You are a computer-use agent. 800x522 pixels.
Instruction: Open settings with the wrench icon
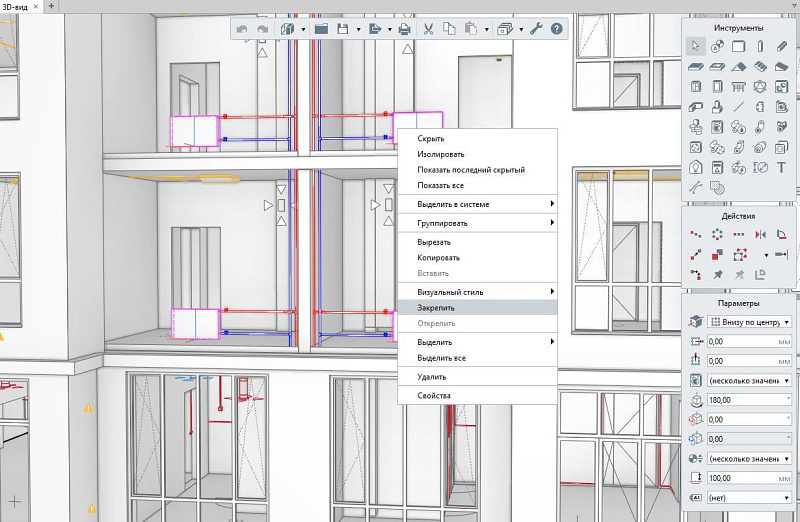[536, 29]
